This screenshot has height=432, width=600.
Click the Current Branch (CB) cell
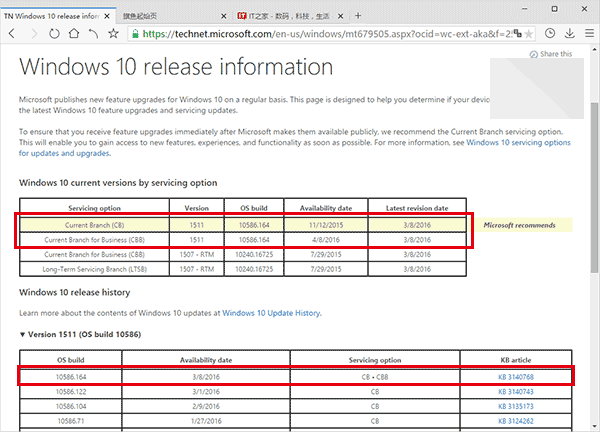(95, 225)
